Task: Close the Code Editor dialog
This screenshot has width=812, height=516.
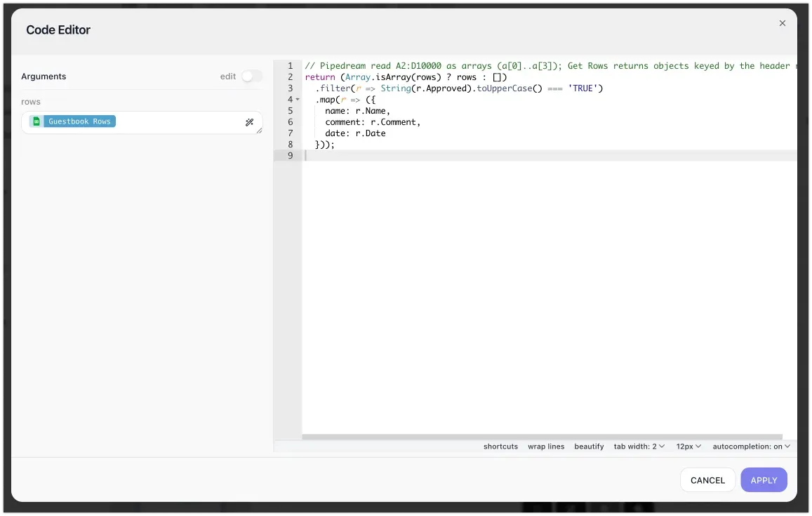Action: click(x=782, y=23)
